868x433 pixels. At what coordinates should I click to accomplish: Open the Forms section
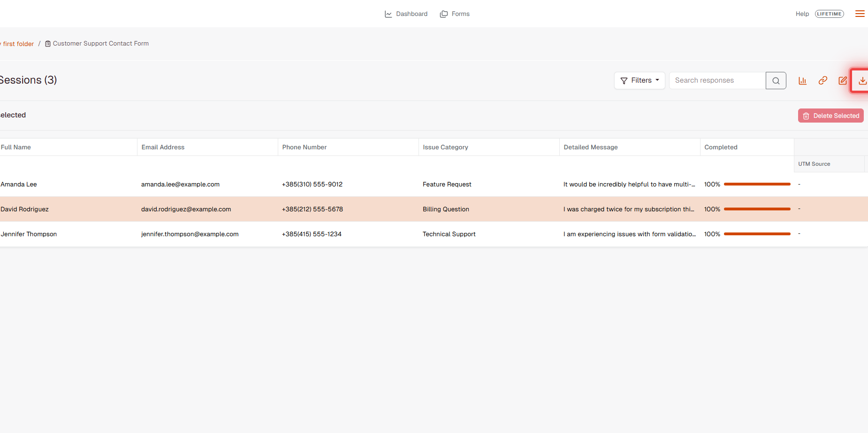coord(454,14)
